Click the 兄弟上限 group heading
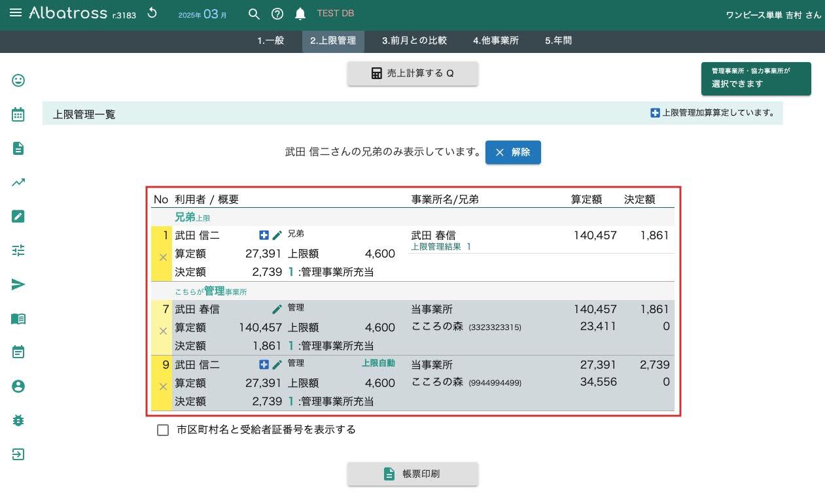 point(192,218)
